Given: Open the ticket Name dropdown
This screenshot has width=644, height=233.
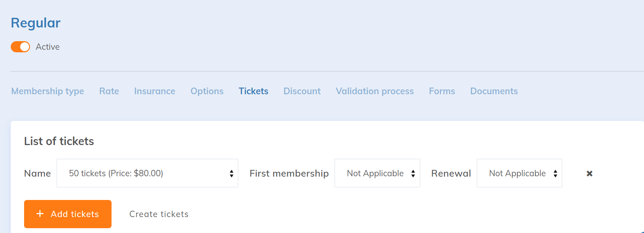Looking at the screenshot, I should coord(147,173).
